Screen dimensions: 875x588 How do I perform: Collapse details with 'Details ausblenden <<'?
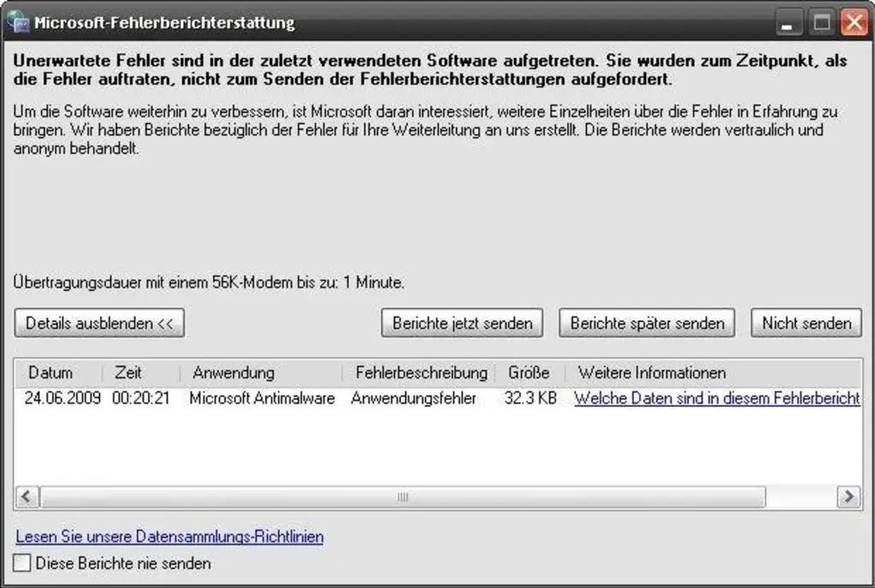pyautogui.click(x=99, y=323)
